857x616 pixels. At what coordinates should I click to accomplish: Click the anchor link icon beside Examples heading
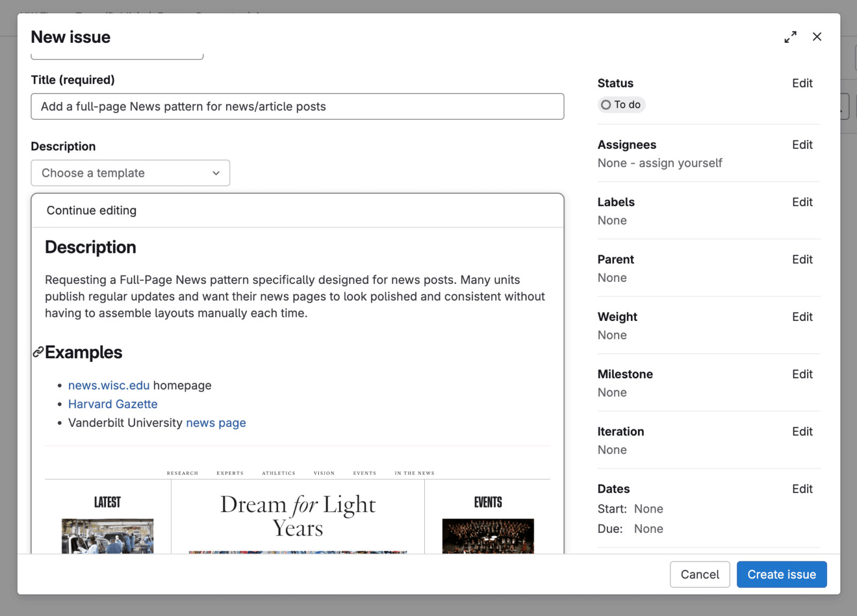click(x=37, y=352)
